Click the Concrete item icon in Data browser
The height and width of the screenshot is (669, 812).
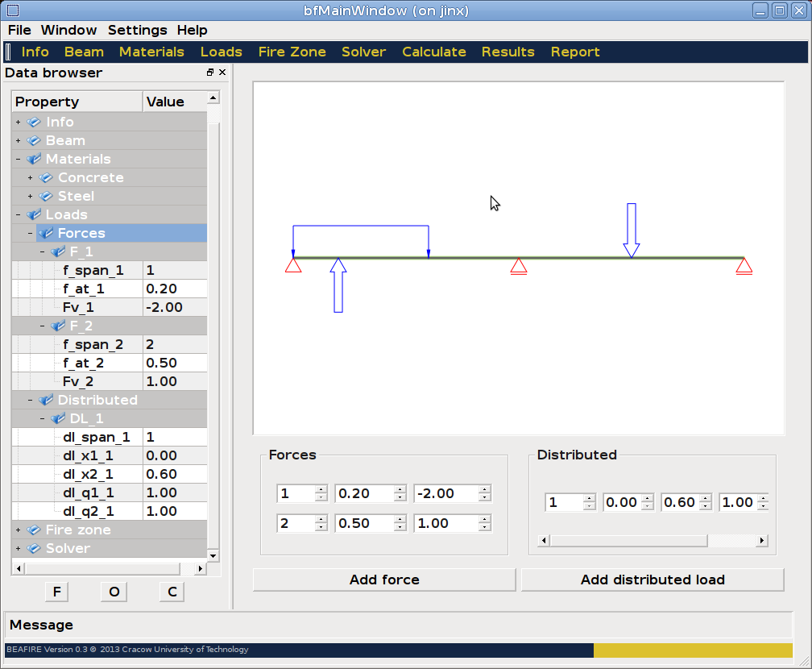pyautogui.click(x=46, y=178)
